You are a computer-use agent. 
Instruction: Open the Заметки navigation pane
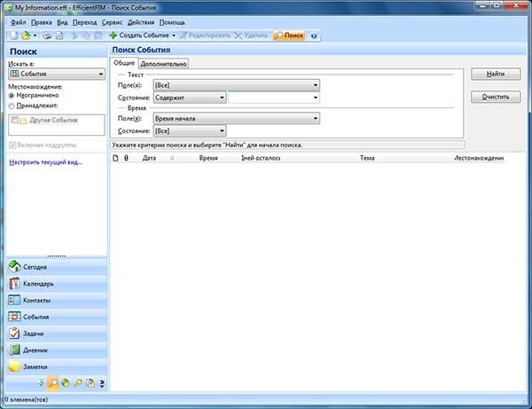coord(57,366)
